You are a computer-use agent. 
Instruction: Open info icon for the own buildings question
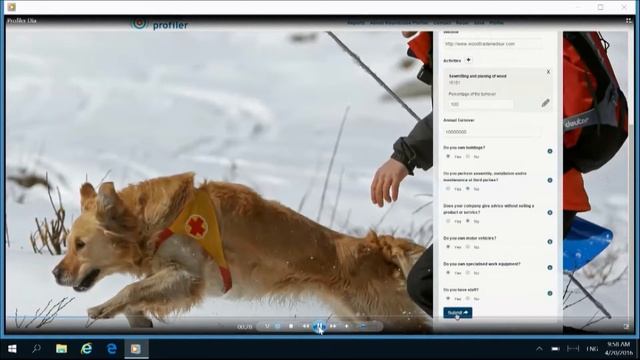point(550,151)
